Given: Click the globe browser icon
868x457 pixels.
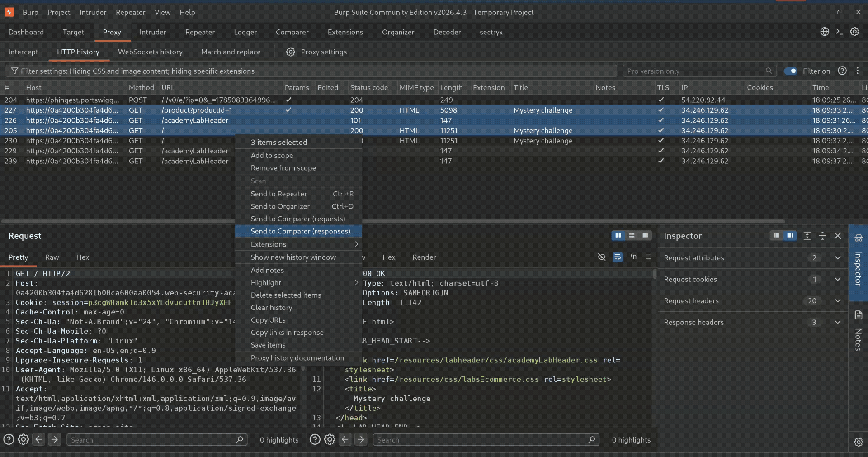Looking at the screenshot, I should [825, 32].
